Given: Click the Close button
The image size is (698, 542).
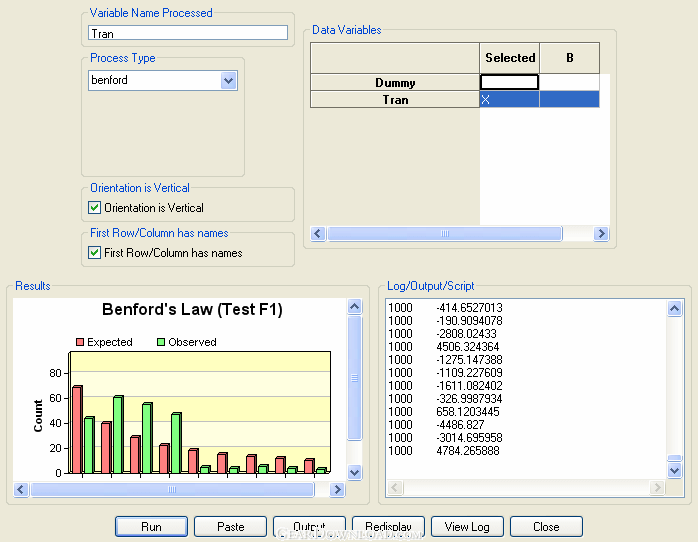Looking at the screenshot, I should coord(546,526).
